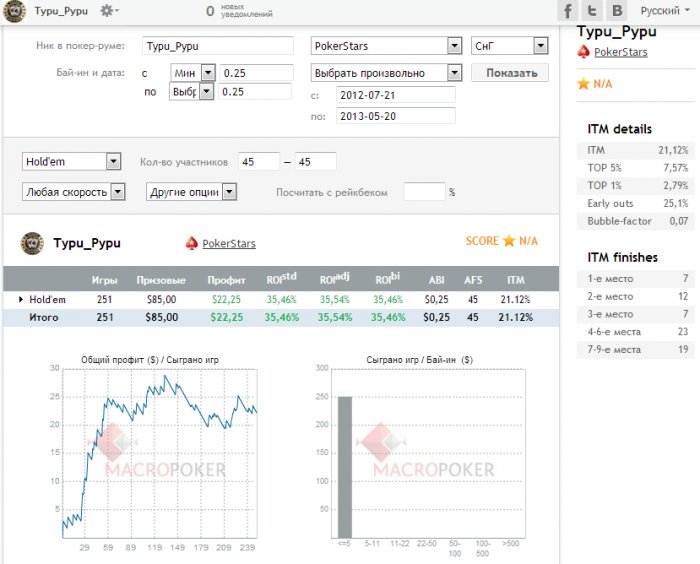
Task: Click the Показать button
Action: (x=510, y=73)
